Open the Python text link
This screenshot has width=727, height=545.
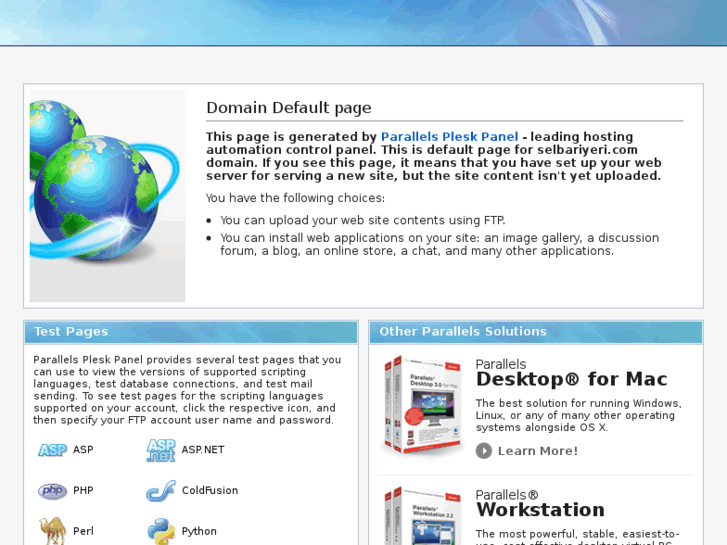(199, 532)
